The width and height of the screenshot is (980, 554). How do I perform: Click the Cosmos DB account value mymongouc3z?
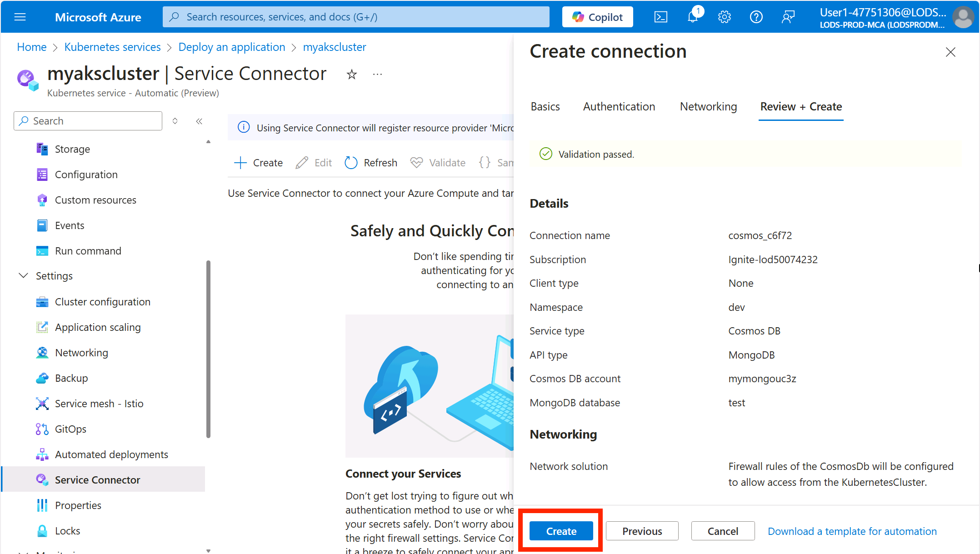[762, 379]
